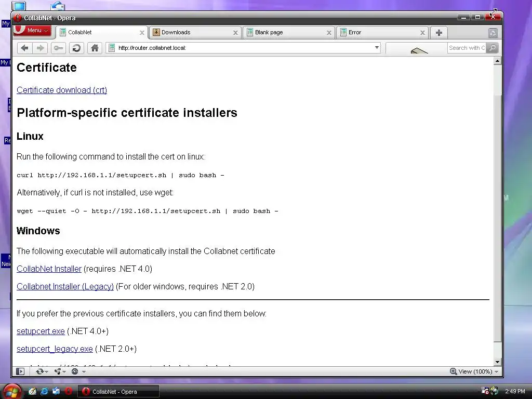Open the Opera Menu button
Image resolution: width=532 pixels, height=399 pixels.
click(x=32, y=30)
